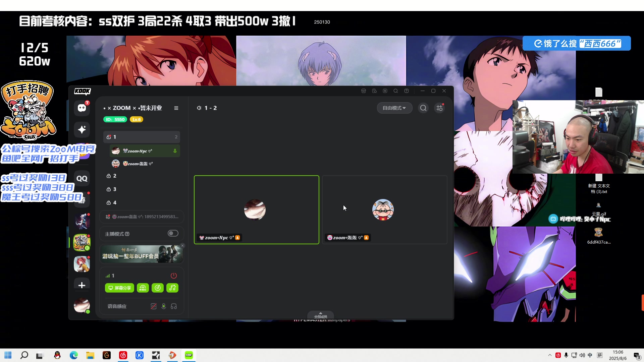Add a new server with plus button
This screenshot has width=644, height=362.
pos(82,285)
